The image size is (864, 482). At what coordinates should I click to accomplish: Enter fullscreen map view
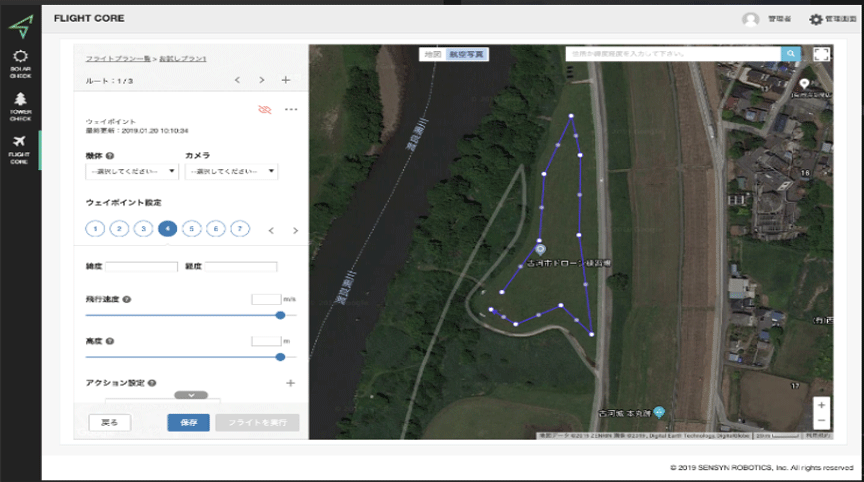[x=822, y=54]
